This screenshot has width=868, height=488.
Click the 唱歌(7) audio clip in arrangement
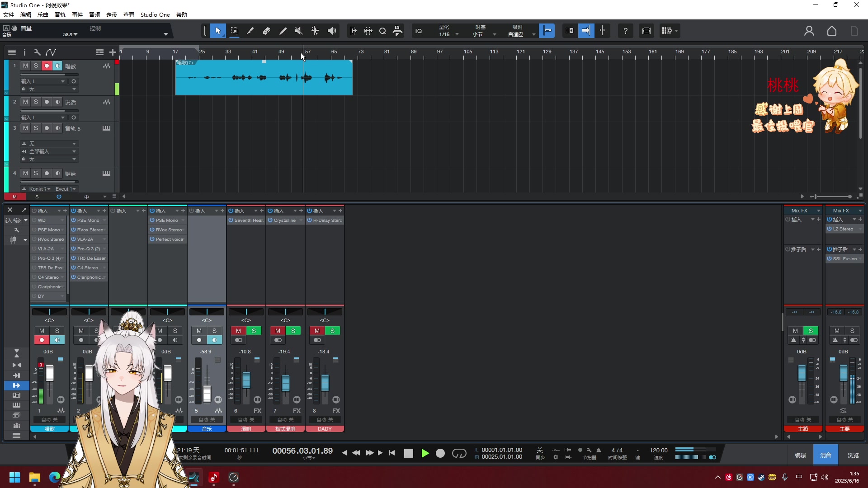click(x=264, y=77)
